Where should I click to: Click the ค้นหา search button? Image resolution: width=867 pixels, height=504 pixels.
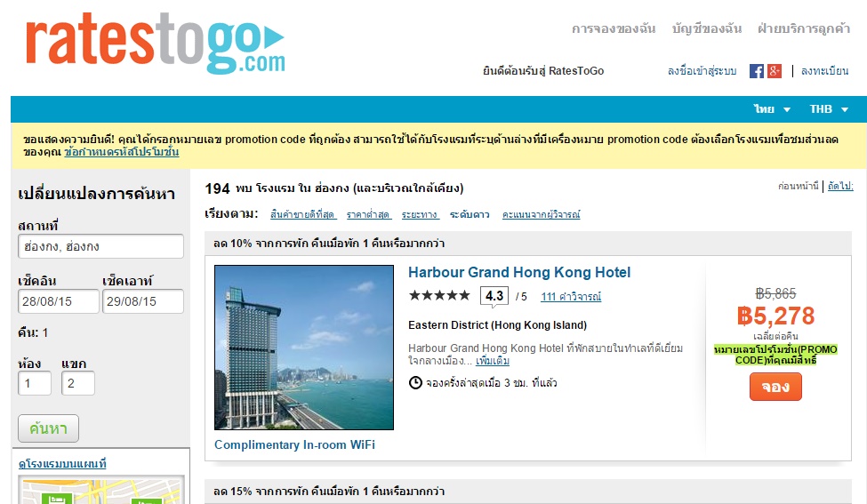48,428
